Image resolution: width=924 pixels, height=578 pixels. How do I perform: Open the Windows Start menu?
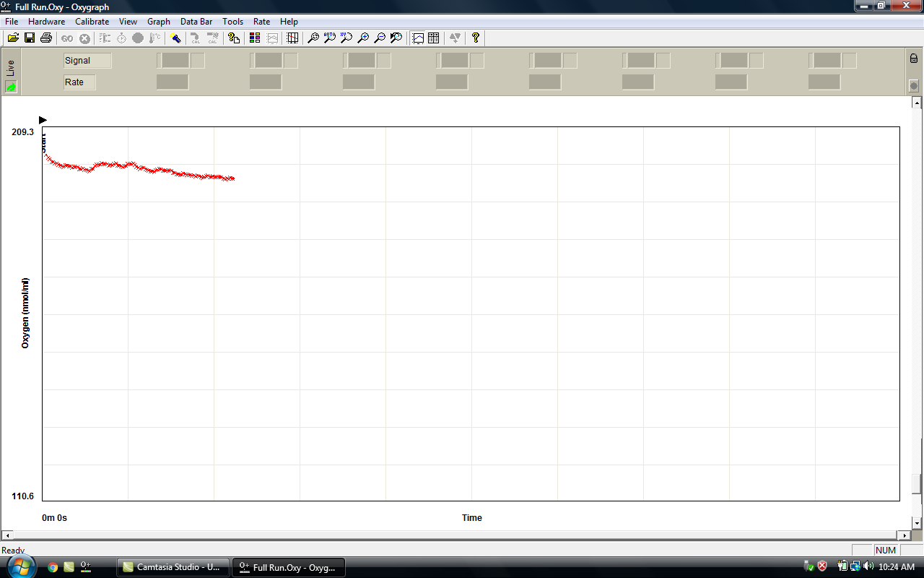[x=20, y=567]
